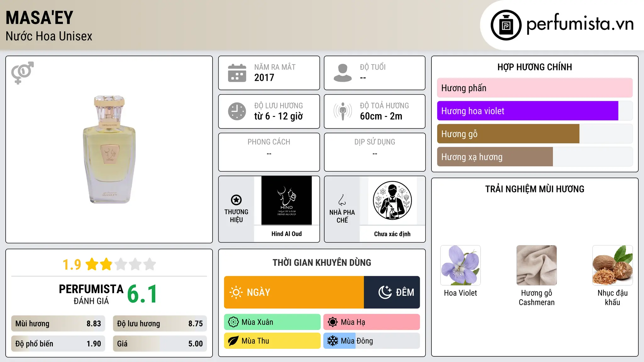Click the unisex gender symbol icon
Viewport: 644px width, 362px height.
[22, 73]
